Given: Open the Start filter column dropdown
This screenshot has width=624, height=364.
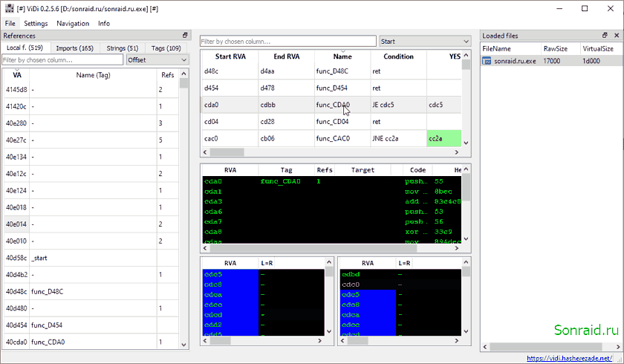Looking at the screenshot, I should point(425,42).
